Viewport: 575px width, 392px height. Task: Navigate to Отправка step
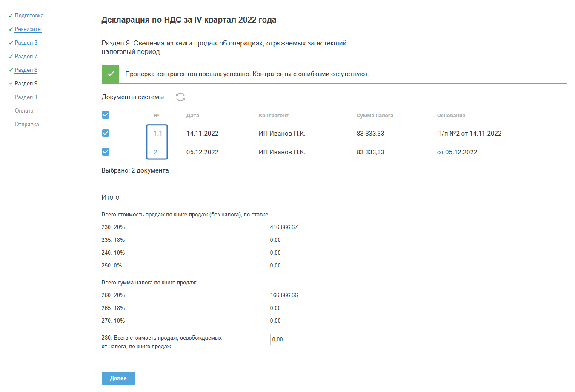27,125
